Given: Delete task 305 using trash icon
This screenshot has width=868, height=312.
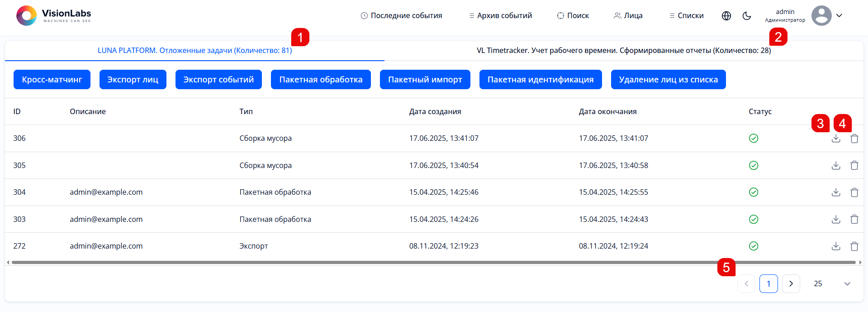Looking at the screenshot, I should (854, 166).
